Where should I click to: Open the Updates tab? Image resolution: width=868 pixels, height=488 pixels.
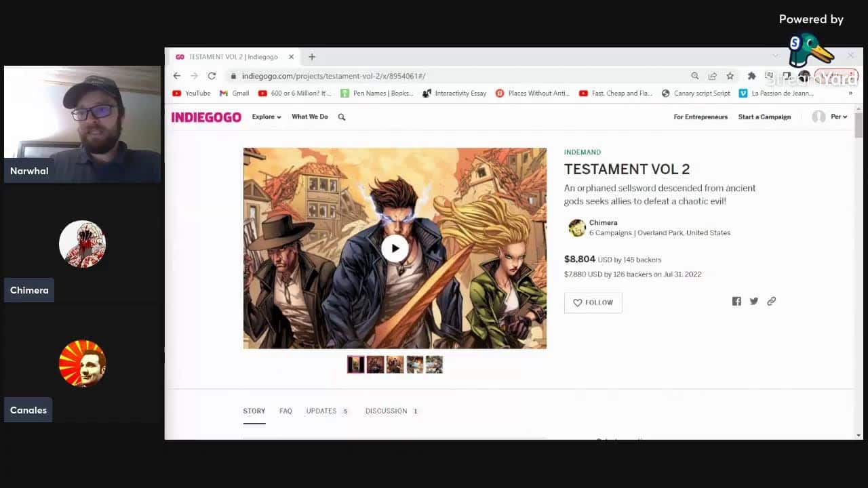point(321,411)
